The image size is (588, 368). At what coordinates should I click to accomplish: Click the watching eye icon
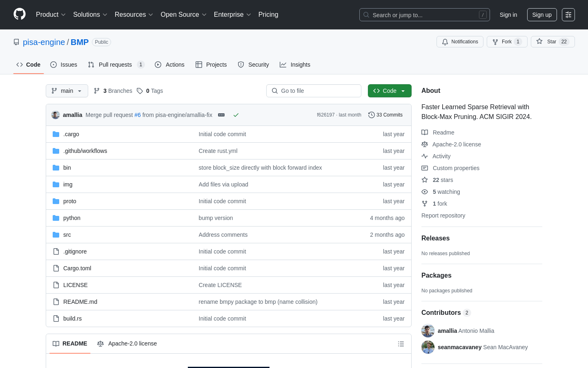(x=425, y=192)
